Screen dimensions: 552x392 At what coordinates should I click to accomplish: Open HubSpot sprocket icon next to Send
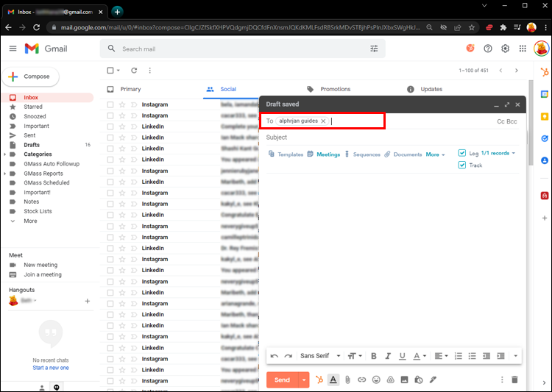(319, 379)
